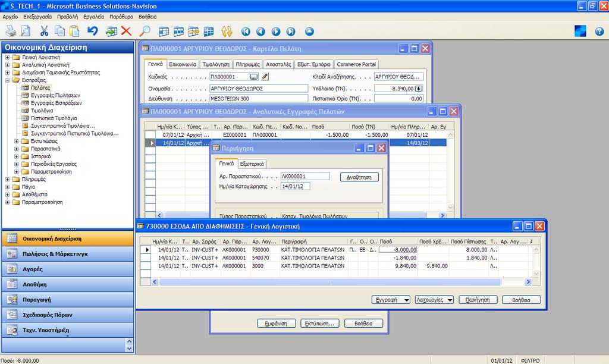Viewport: 609px width, 364px height.
Task: Click the Paste clipboard icon
Action: pos(74,31)
